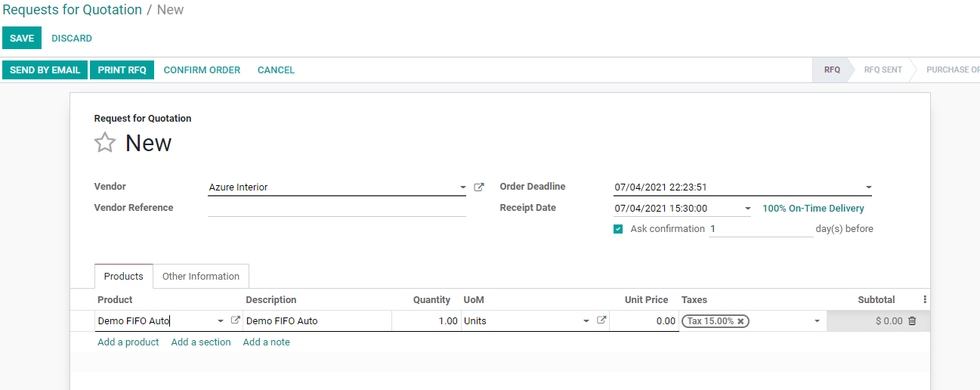
Task: Remove the Tax 15.00% tag
Action: pos(741,321)
